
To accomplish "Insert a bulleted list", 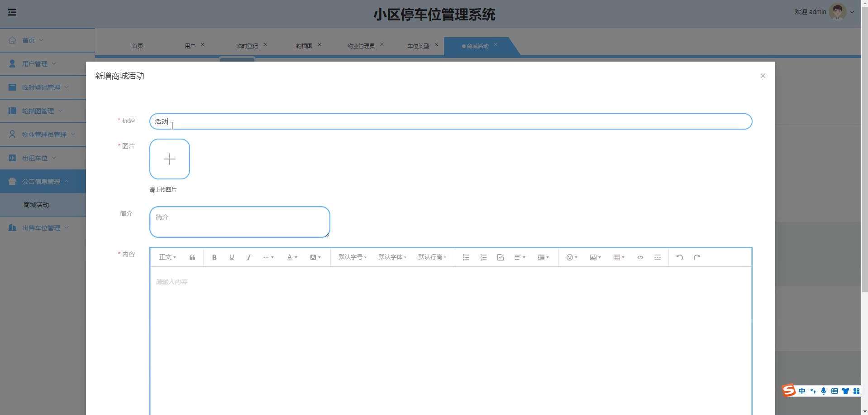I will [466, 257].
